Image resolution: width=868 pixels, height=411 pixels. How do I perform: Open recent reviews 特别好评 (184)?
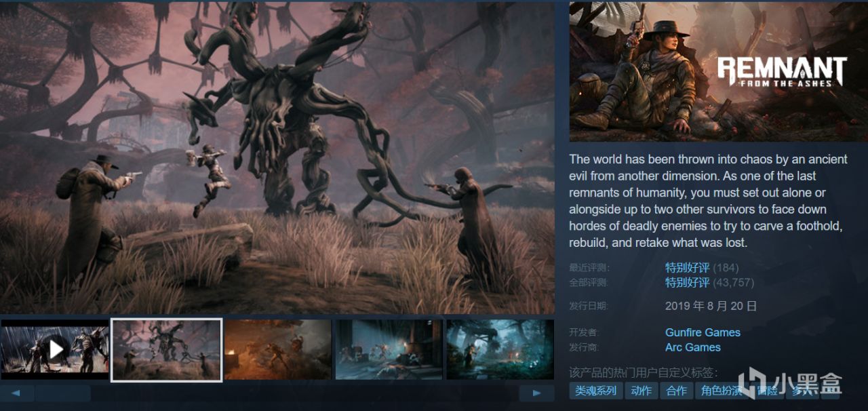(x=702, y=267)
